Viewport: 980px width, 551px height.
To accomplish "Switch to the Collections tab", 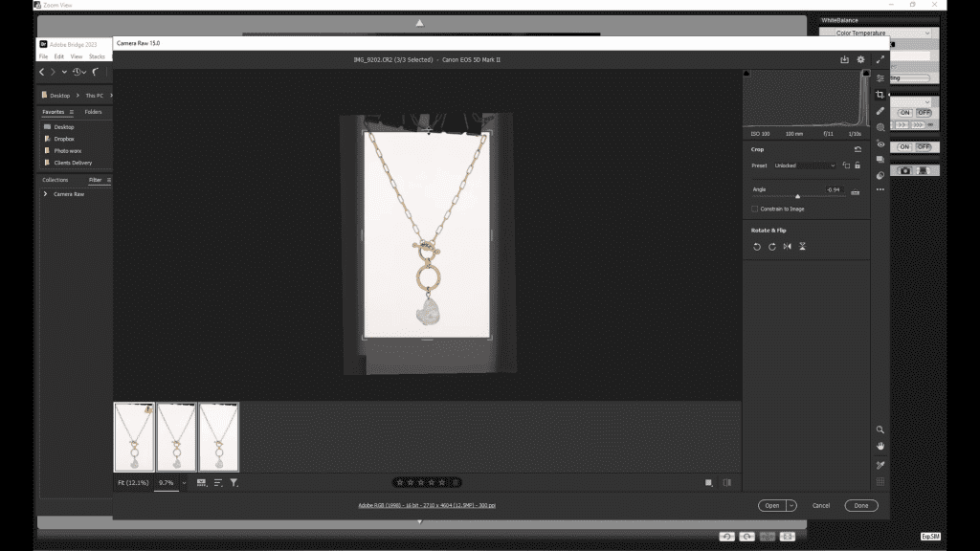I will 55,180.
